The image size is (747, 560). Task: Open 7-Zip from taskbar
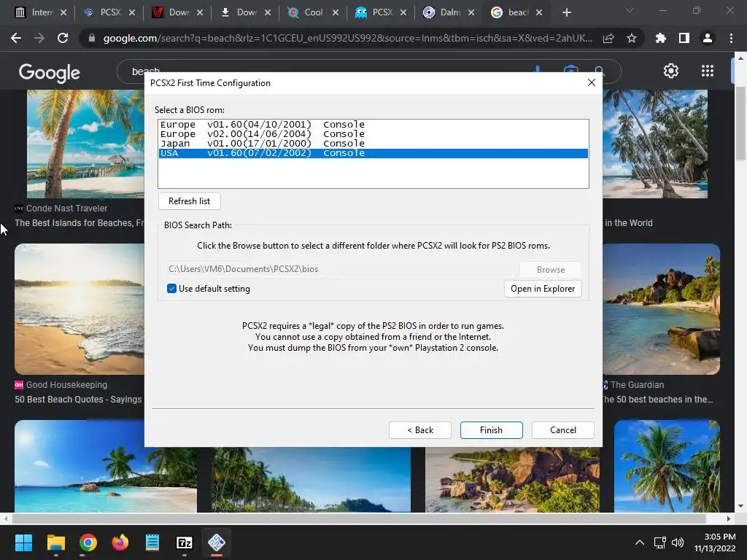185,542
